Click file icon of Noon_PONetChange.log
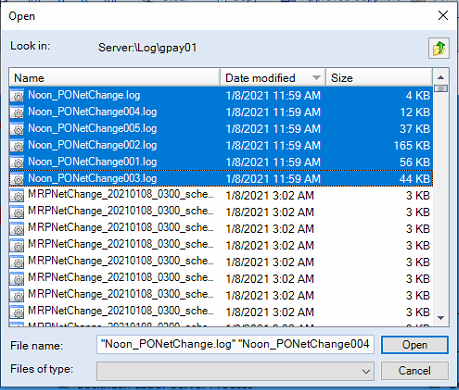Viewport: 459px width, 390px height. (x=17, y=95)
